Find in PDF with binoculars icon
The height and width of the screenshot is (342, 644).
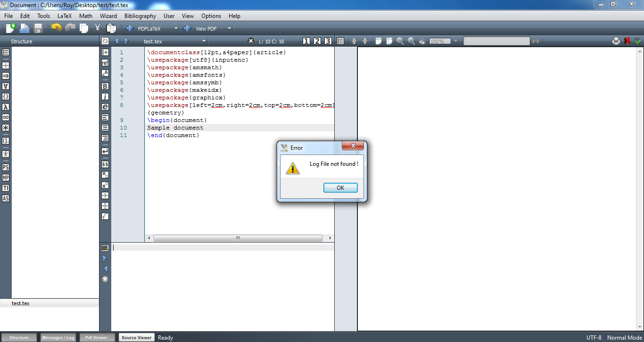coord(536,41)
